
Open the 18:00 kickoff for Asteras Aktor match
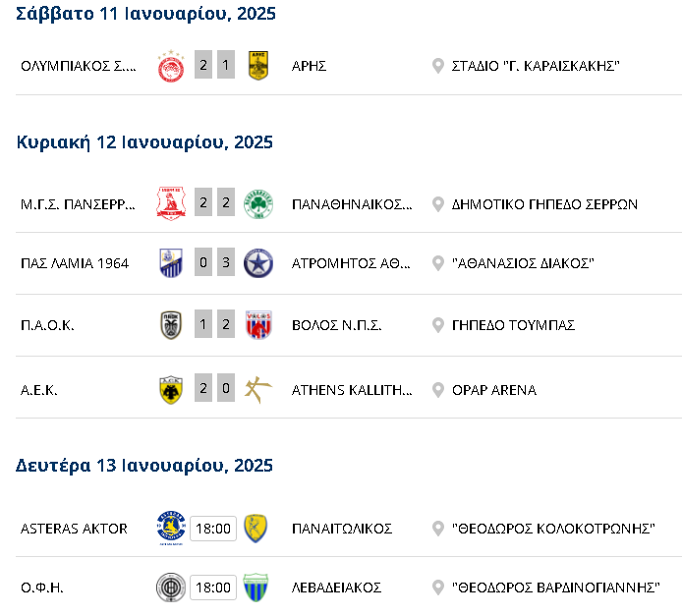[213, 529]
